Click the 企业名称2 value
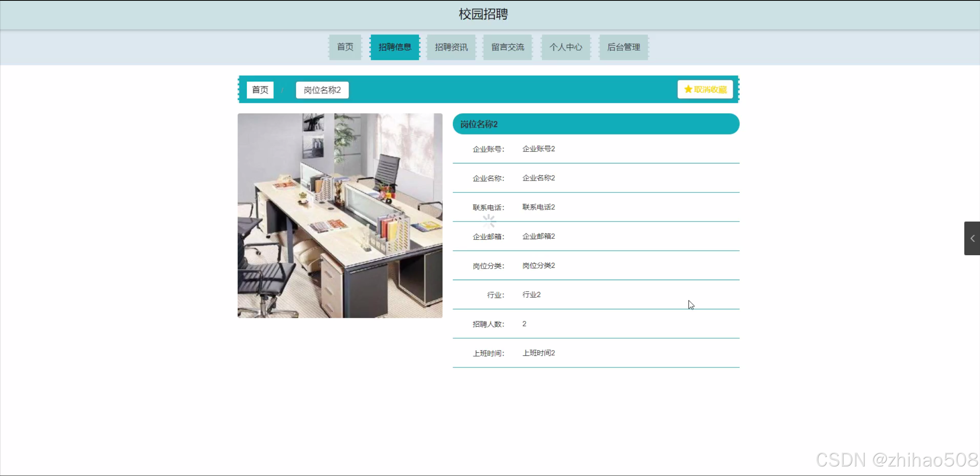The height and width of the screenshot is (476, 980). [538, 178]
